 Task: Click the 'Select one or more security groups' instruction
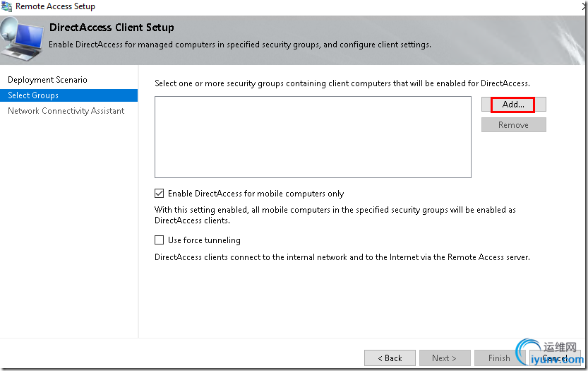pos(342,83)
